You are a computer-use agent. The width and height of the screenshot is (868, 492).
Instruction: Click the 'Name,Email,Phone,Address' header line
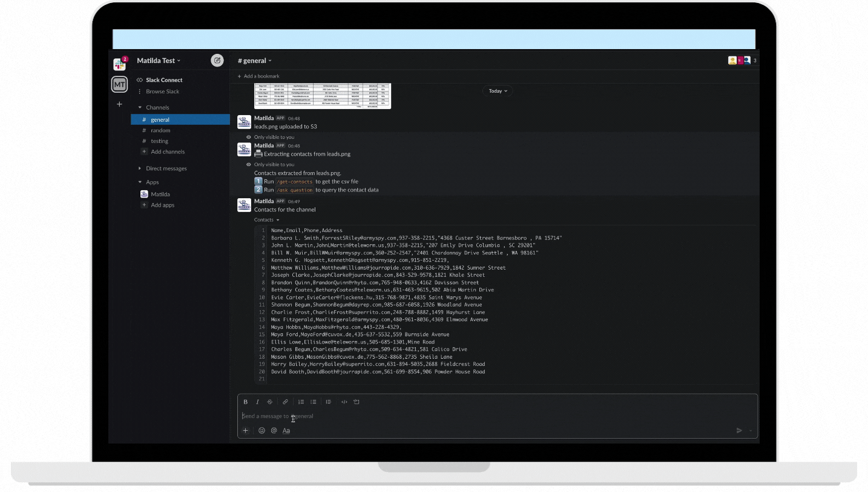coord(306,230)
